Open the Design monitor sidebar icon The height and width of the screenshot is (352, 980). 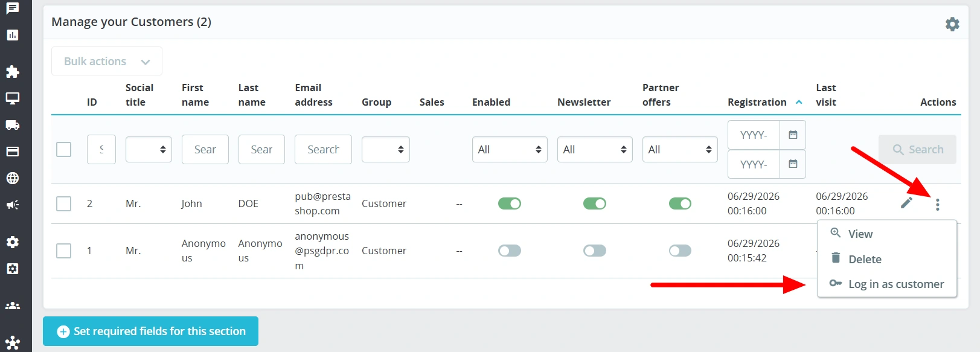tap(13, 98)
